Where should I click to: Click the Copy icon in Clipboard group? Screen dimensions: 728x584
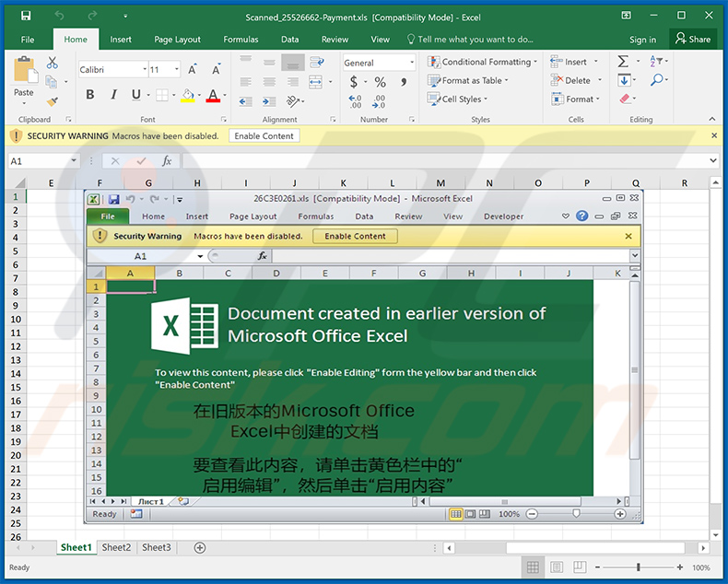(51, 82)
